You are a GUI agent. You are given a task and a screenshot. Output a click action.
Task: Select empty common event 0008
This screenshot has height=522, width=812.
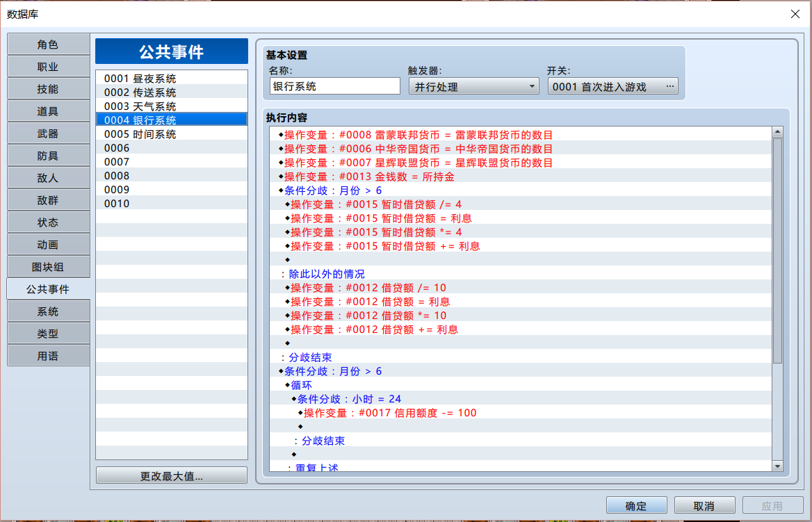172,176
